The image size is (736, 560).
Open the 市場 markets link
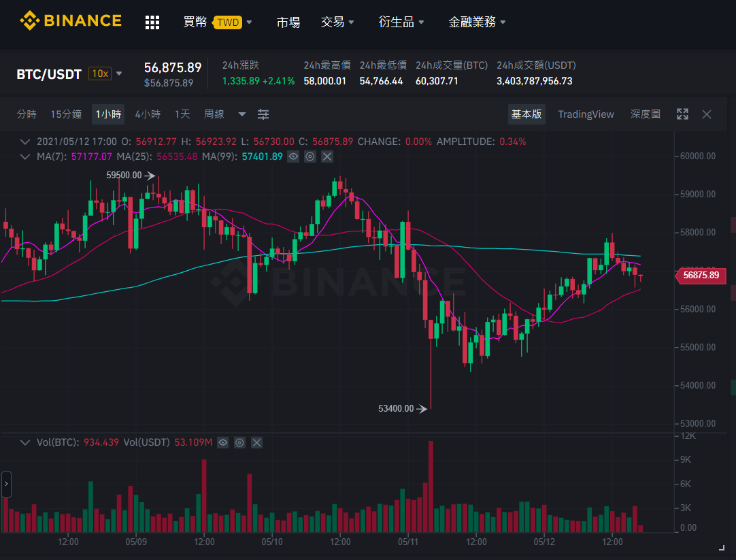(x=288, y=22)
